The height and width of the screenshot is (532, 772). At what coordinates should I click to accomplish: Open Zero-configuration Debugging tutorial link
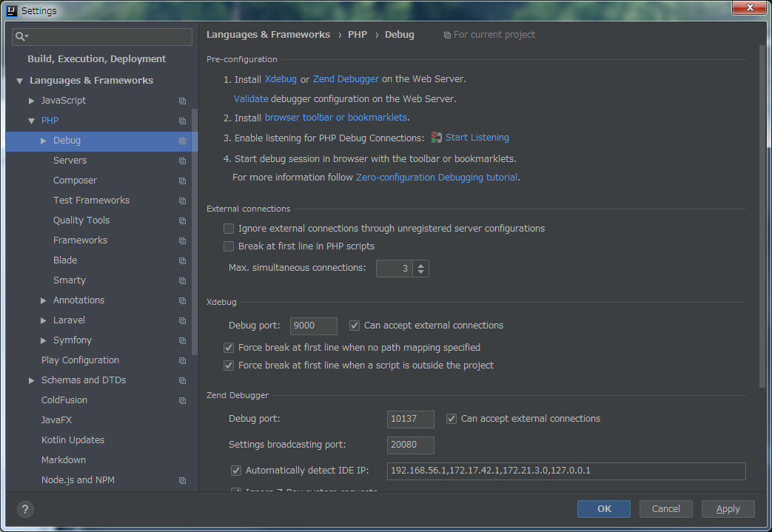436,177
